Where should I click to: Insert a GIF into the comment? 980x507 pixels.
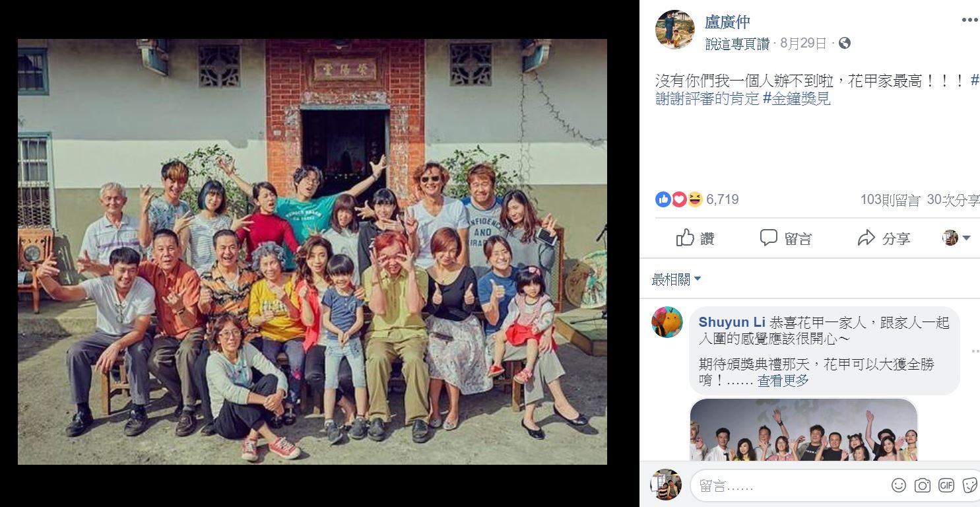point(946,486)
